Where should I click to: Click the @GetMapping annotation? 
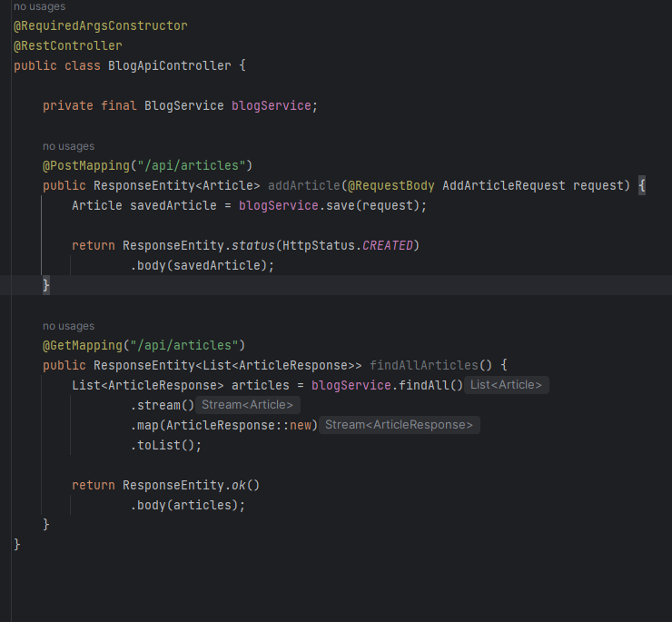pos(83,345)
